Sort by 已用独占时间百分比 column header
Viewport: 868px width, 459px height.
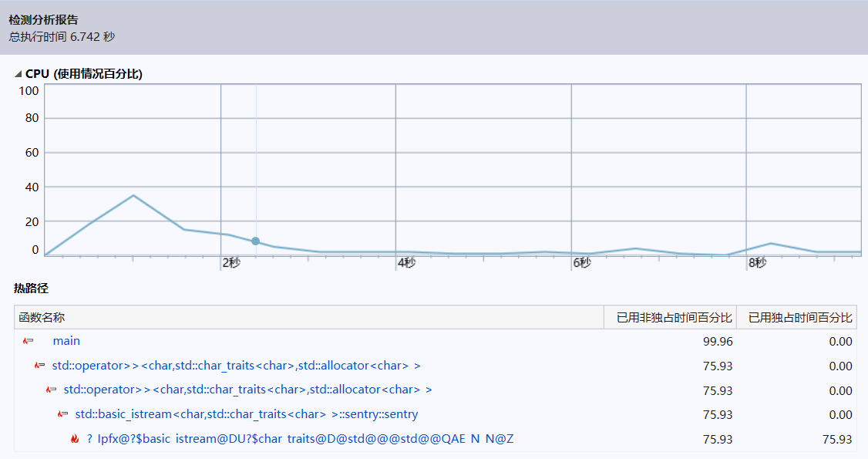pyautogui.click(x=796, y=317)
